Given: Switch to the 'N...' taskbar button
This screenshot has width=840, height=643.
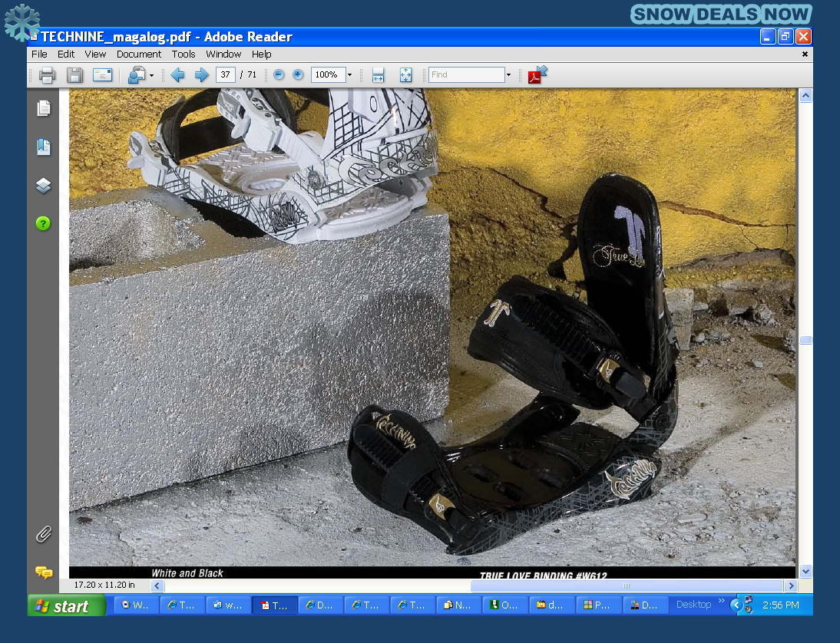Looking at the screenshot, I should pos(458,605).
